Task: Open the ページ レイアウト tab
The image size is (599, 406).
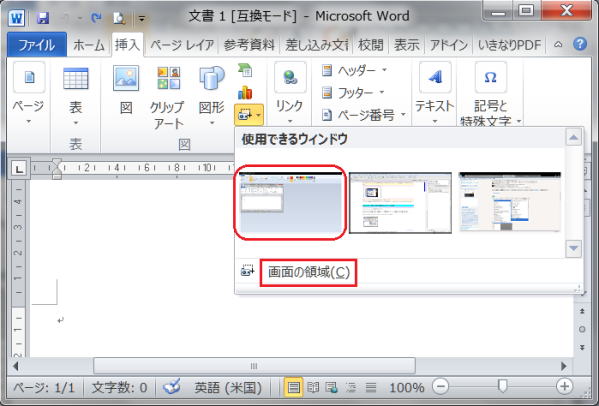Action: (x=182, y=45)
